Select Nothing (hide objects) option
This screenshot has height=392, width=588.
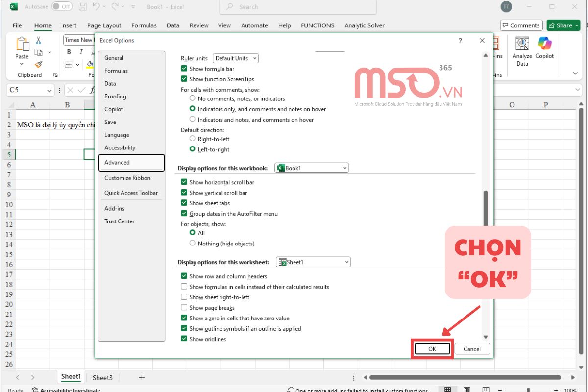tap(193, 244)
